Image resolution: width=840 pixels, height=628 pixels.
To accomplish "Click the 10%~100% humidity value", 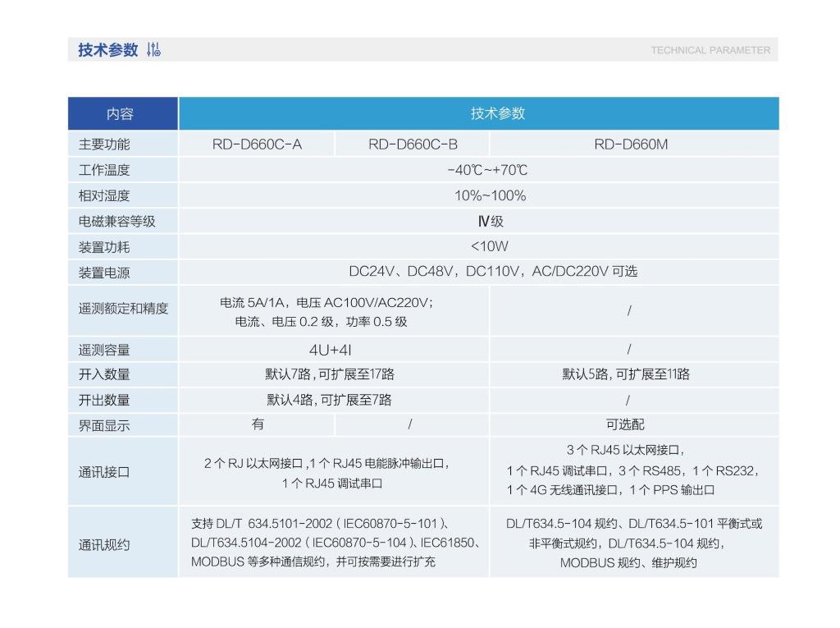I will click(490, 196).
